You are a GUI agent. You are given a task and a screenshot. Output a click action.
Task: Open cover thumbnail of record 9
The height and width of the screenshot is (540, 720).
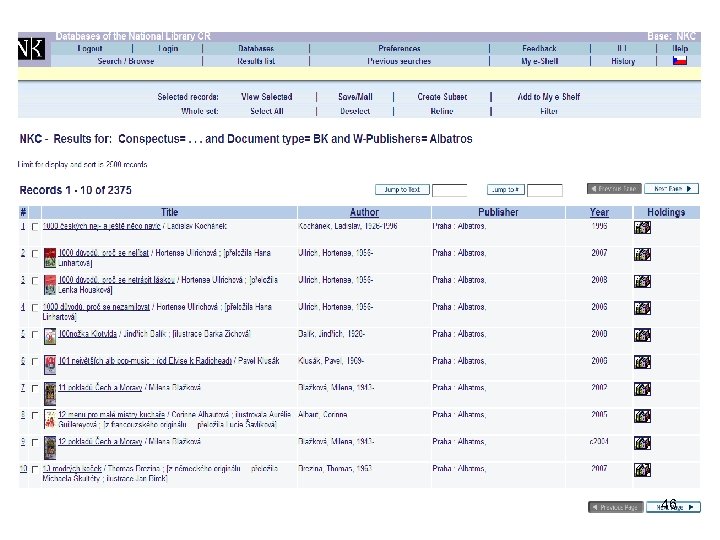(x=50, y=448)
